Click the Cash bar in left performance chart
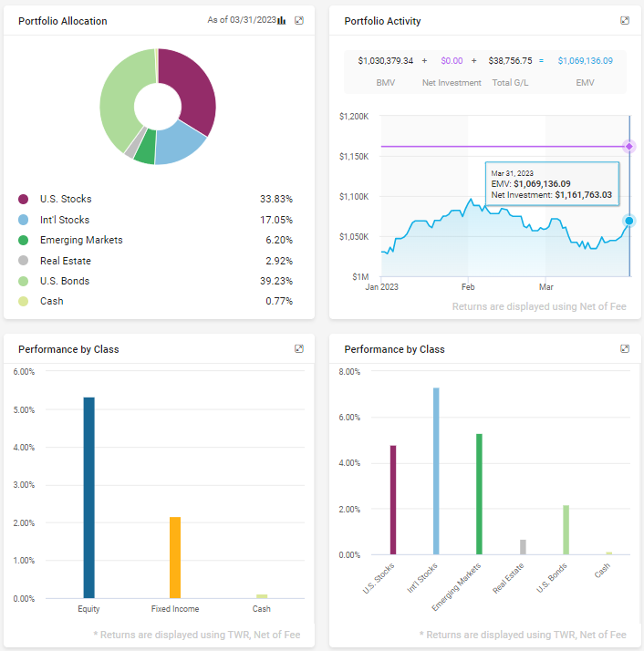Image resolution: width=644 pixels, height=651 pixels. point(262,596)
